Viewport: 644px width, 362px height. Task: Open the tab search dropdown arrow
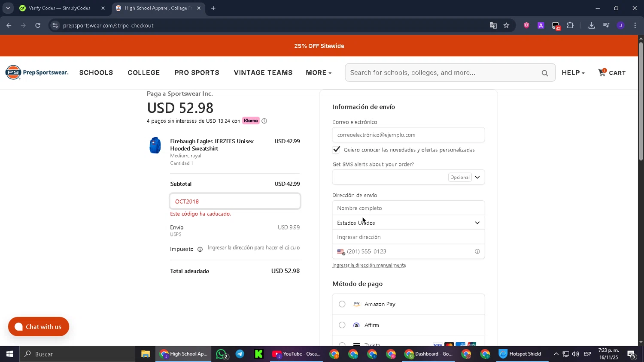pyautogui.click(x=8, y=8)
